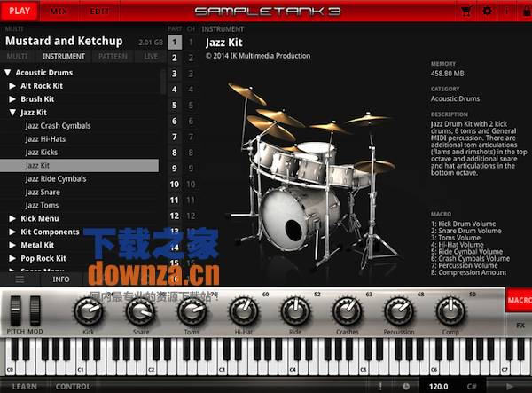Screen dimensions: 532x393
Task: Collapse the Acoustic Drums category
Action: click(8, 72)
